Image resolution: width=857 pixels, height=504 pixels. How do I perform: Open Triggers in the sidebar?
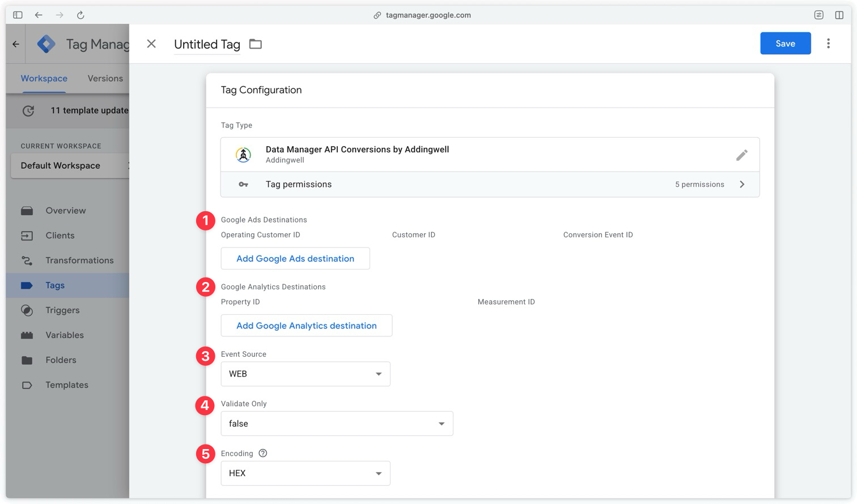[62, 310]
